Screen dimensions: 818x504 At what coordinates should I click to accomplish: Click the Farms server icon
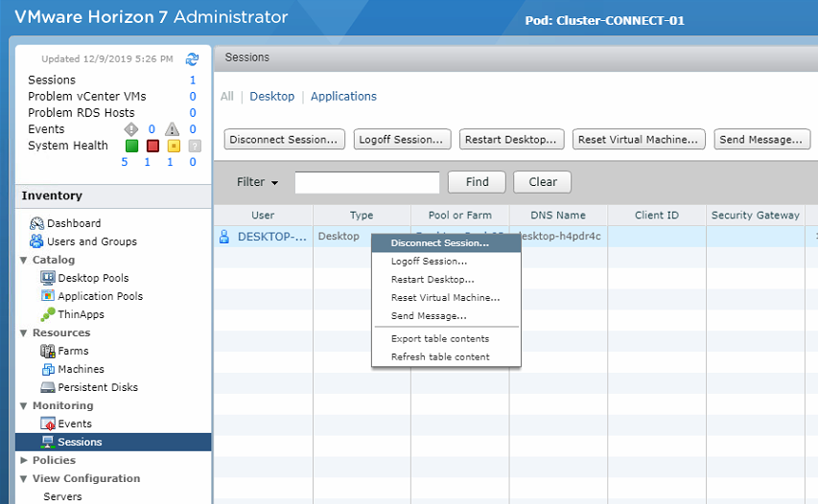[x=48, y=351]
